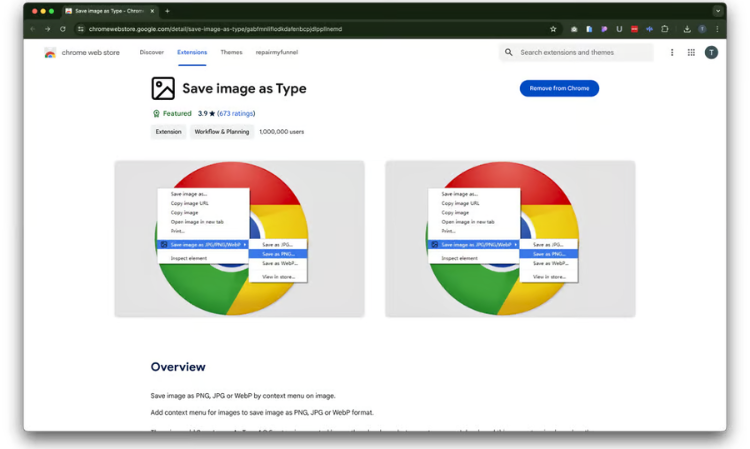This screenshot has width=750, height=449.
Task: Open the repairmyfunnel tab
Action: point(277,52)
